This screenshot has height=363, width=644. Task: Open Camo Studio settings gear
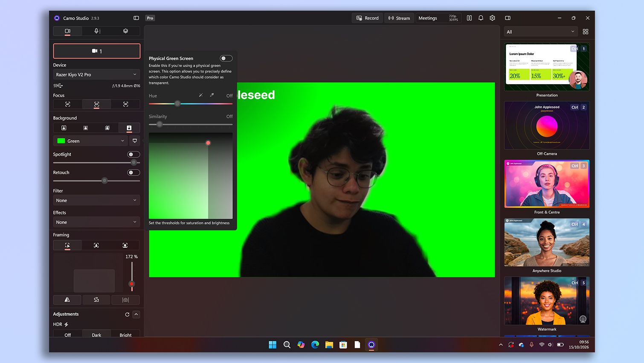pos(493,18)
